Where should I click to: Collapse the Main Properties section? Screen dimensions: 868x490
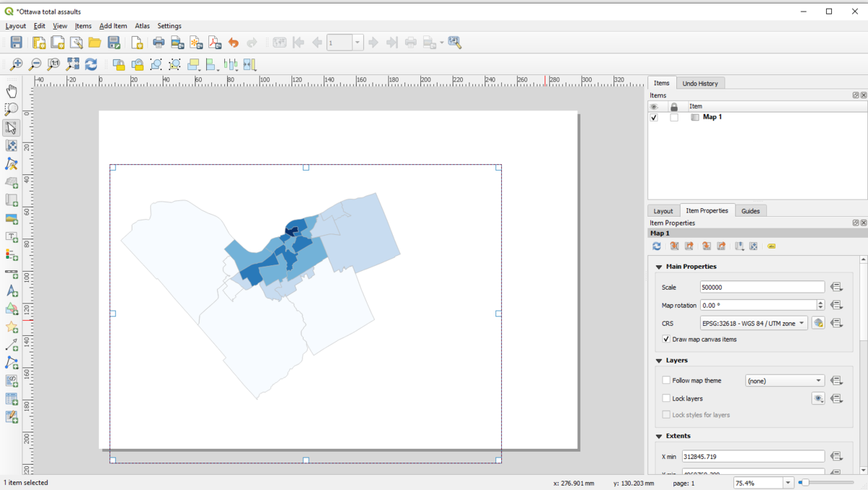click(x=658, y=266)
